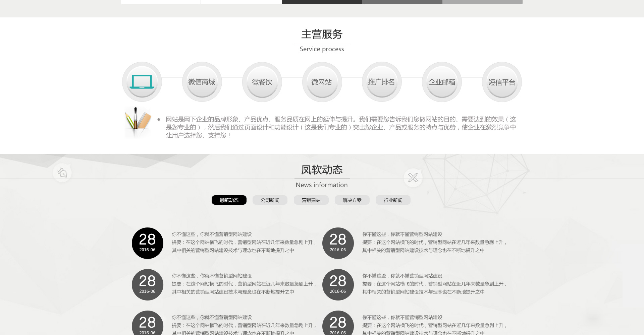Click the second-row right 28 date badge
This screenshot has height=335, width=644.
[x=338, y=285]
